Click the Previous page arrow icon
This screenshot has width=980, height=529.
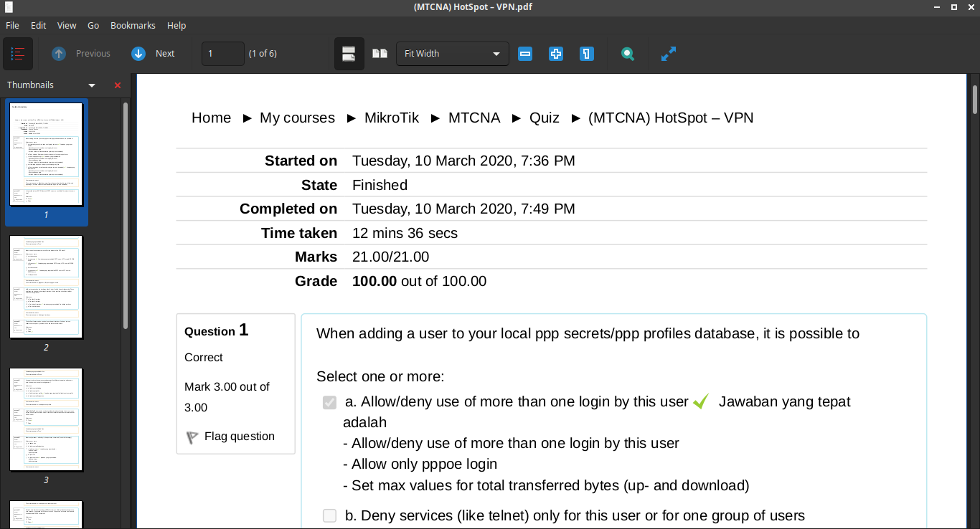(x=59, y=54)
